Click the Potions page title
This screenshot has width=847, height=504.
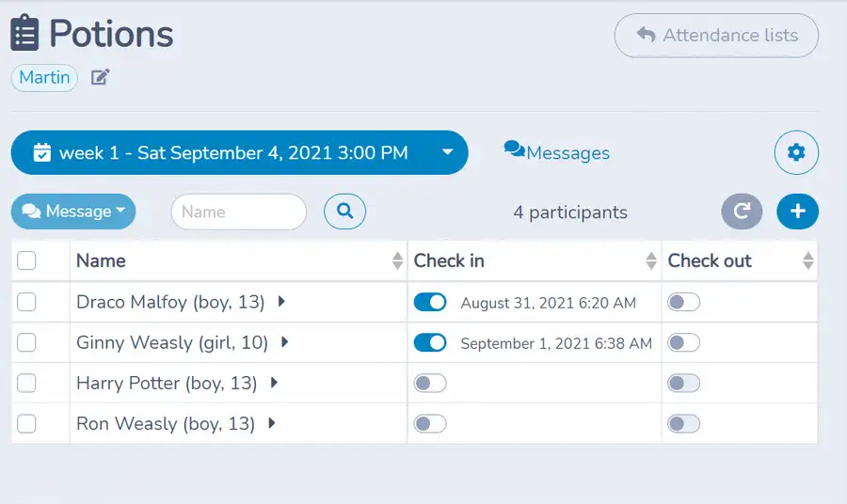pos(111,34)
